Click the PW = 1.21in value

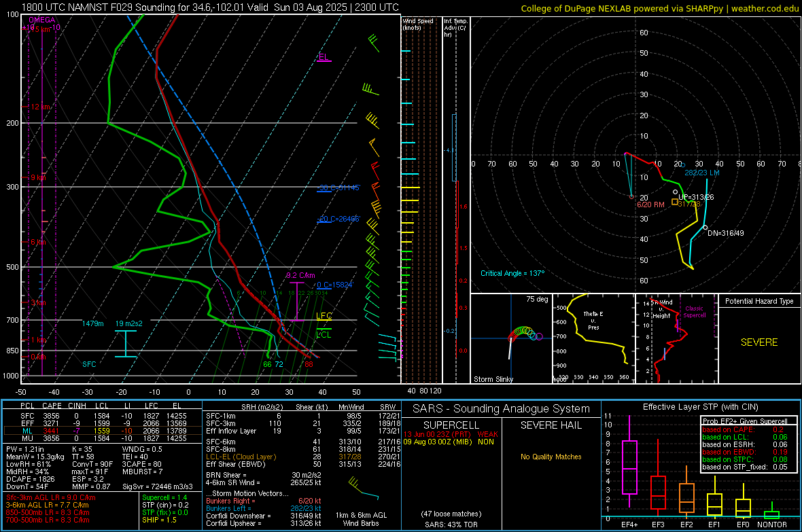[25, 449]
